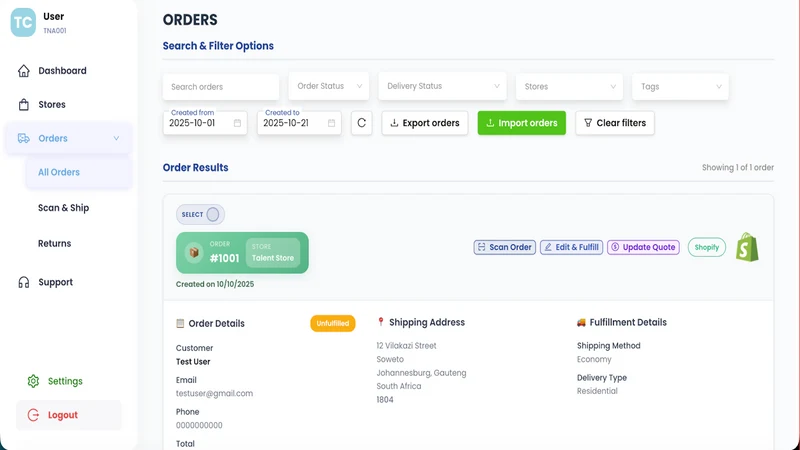Click the Residential delivery type value
Viewport: 800px width, 450px height.
(597, 391)
